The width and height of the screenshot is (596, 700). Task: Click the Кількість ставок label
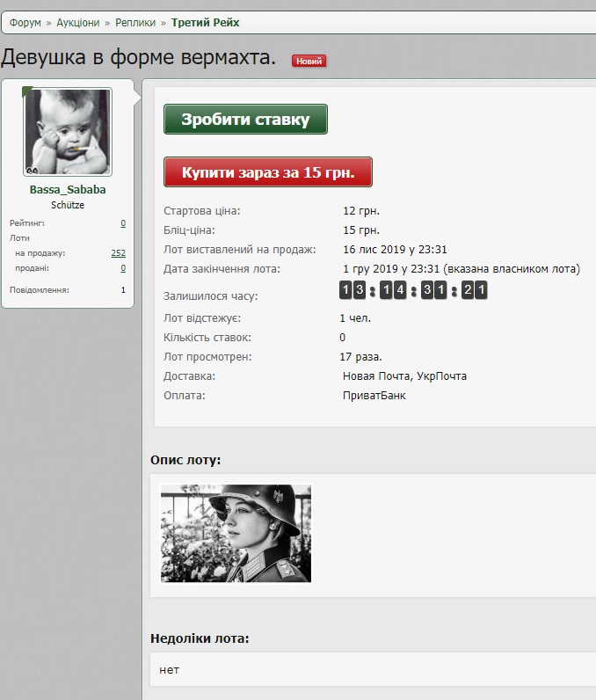click(207, 337)
